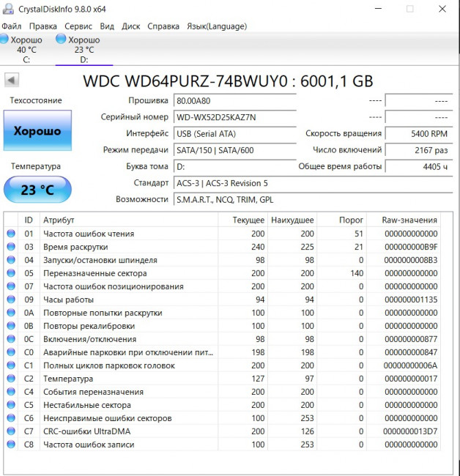Image resolution: width=460 pixels, height=476 pixels.
Task: Click the Интерфейс field USB (Serial ATA)
Action: (x=234, y=133)
